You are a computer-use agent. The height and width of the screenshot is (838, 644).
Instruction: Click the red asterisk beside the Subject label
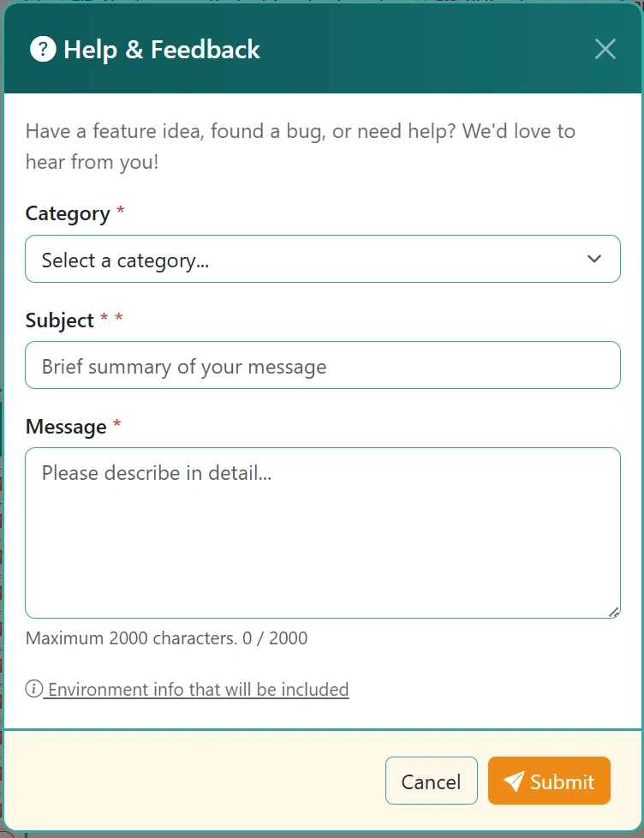point(101,317)
